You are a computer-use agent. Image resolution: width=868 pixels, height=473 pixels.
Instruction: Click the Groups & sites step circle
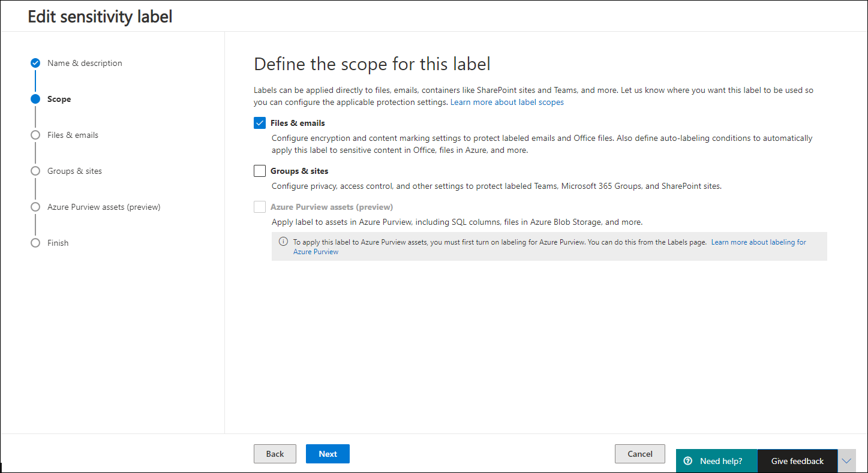pyautogui.click(x=35, y=171)
